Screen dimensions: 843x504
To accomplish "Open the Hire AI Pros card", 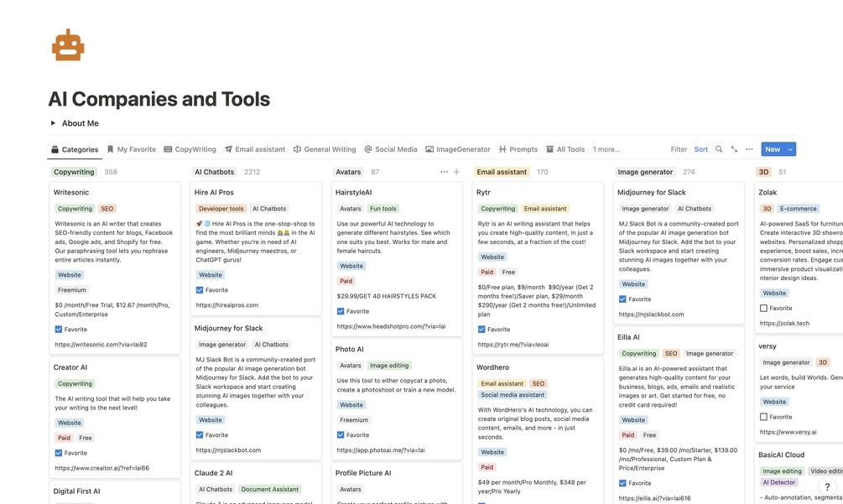I will [214, 192].
